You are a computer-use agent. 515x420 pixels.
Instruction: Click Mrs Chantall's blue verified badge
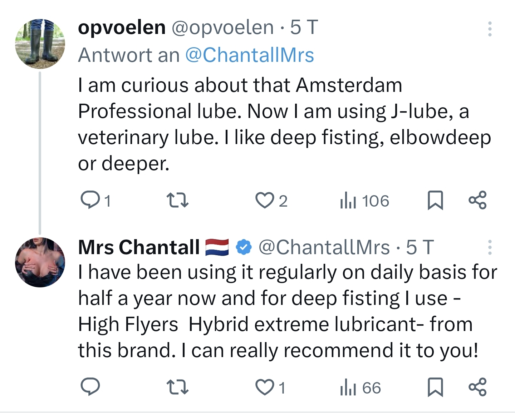[x=244, y=247]
